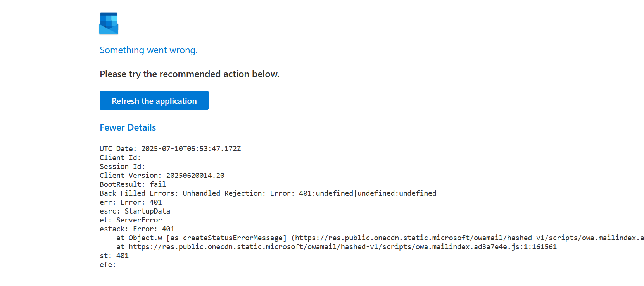Click the BootResult: fail line
644x286 pixels.
click(x=133, y=184)
